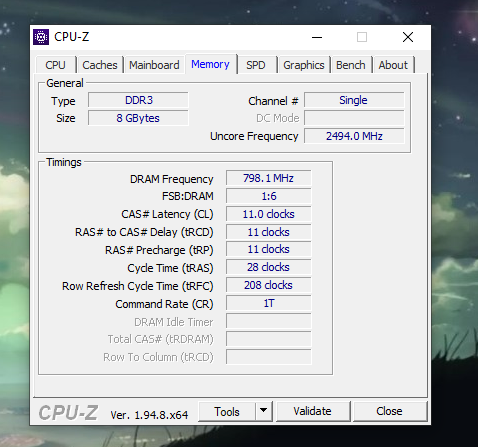
Task: Go to the SPD tab
Action: click(x=256, y=65)
